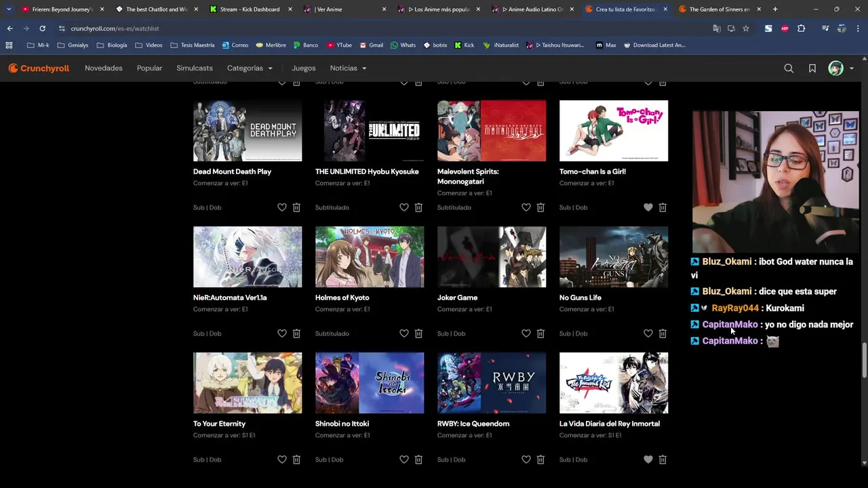Bookmark this page with the star icon
Viewport: 868px width, 488px height.
click(x=746, y=28)
